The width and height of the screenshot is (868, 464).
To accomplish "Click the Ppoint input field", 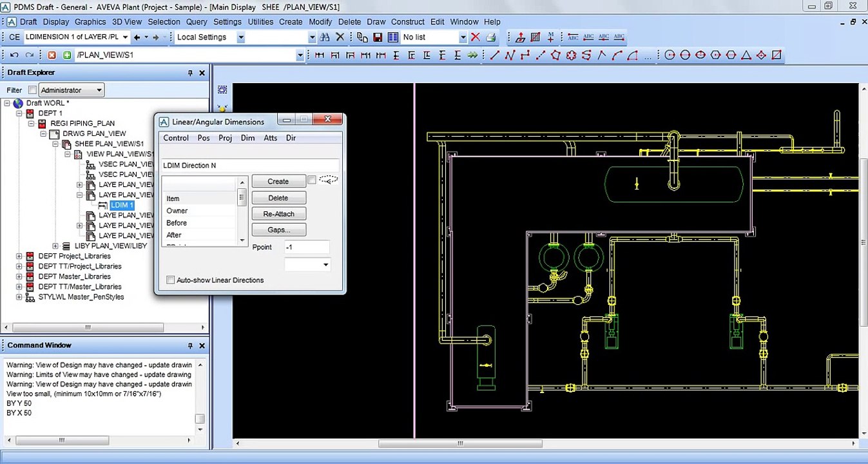I will pos(307,247).
